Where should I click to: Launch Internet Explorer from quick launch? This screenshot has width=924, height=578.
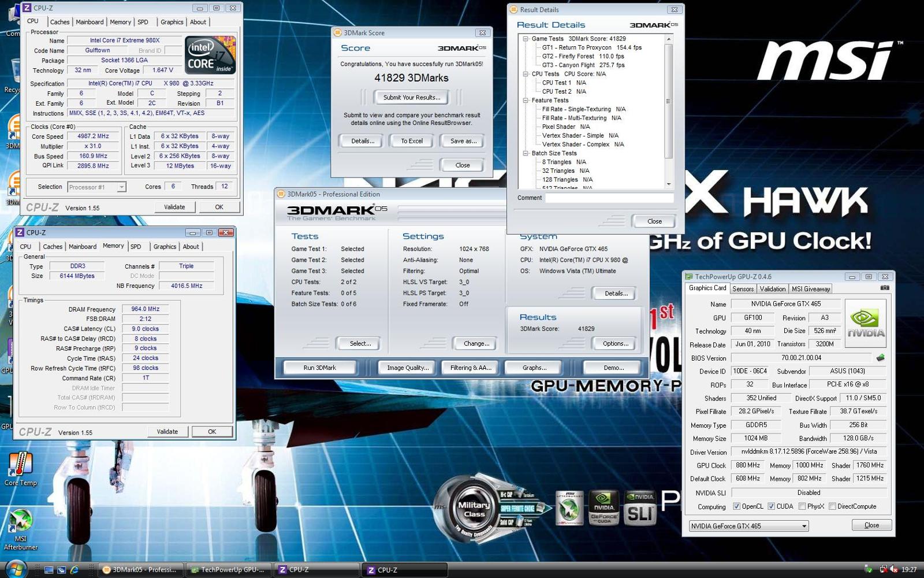point(74,570)
